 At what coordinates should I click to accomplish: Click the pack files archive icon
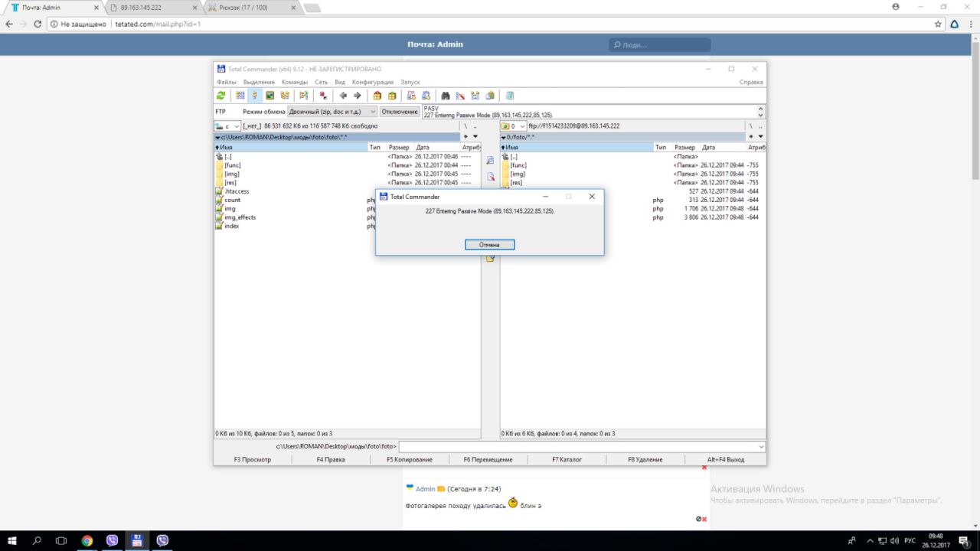(377, 96)
